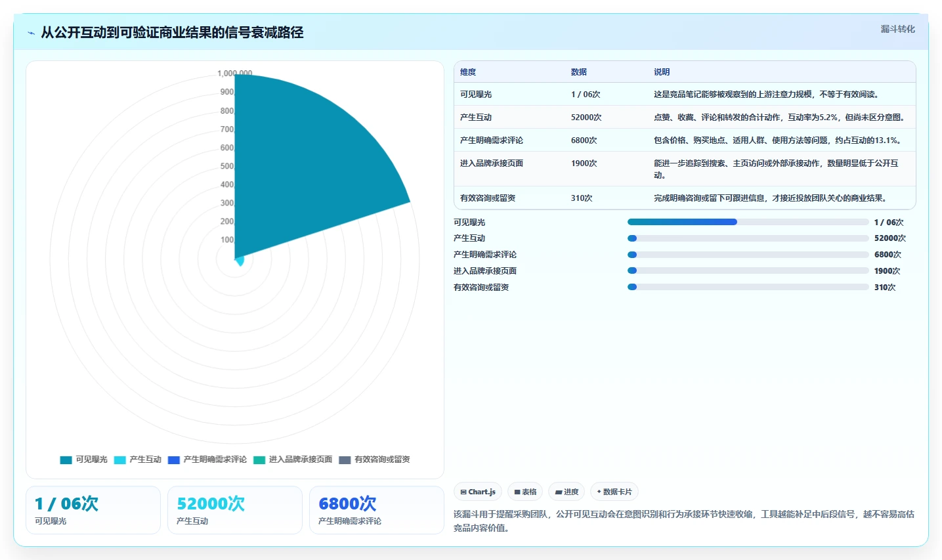Click the 漏斗转化 tag in header
Screen dimensions: 942x560
point(897,29)
